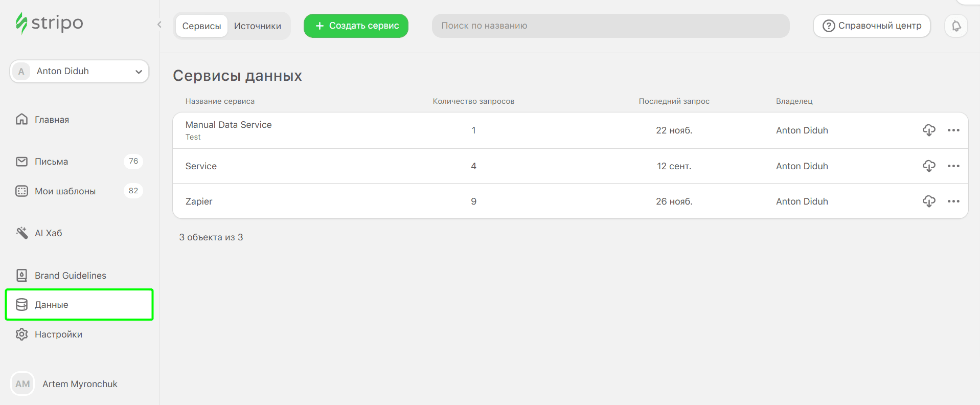Screen dimensions: 980x405
Task: Click the Brand Guidelines book icon
Action: (x=21, y=276)
